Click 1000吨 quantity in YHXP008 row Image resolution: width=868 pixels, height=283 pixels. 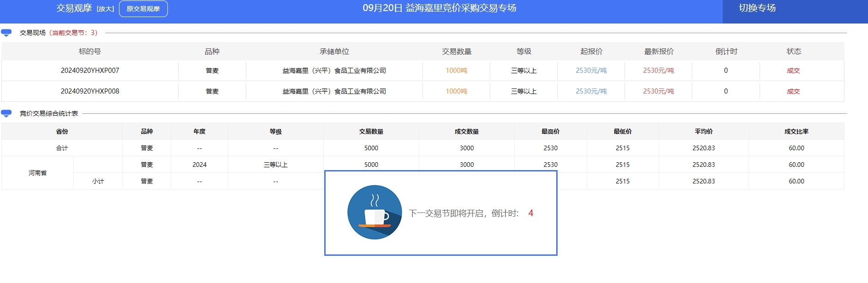click(456, 91)
